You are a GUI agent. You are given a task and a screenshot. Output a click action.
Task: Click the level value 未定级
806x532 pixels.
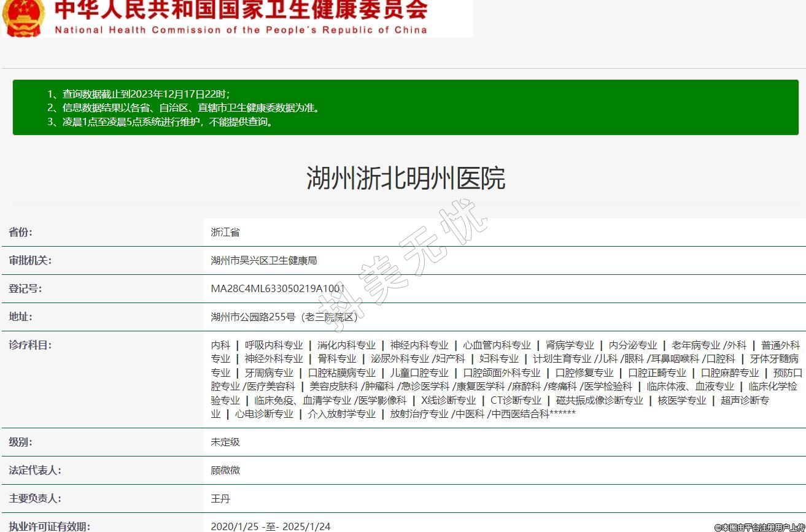[x=225, y=442]
